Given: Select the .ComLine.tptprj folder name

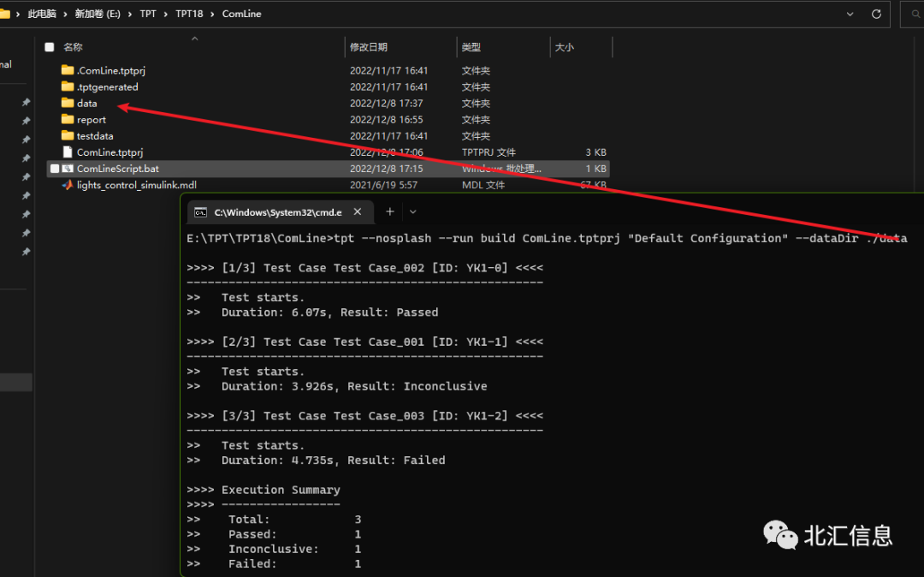Looking at the screenshot, I should click(x=110, y=70).
